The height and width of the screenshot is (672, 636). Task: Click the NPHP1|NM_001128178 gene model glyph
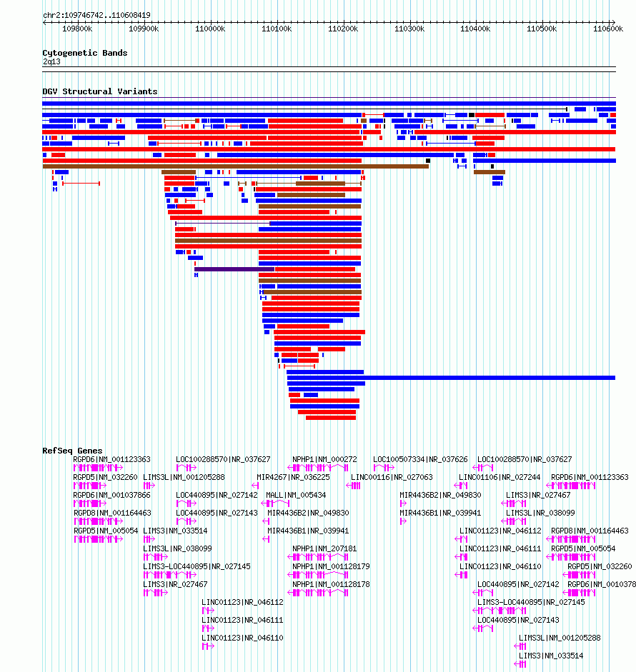[318, 593]
